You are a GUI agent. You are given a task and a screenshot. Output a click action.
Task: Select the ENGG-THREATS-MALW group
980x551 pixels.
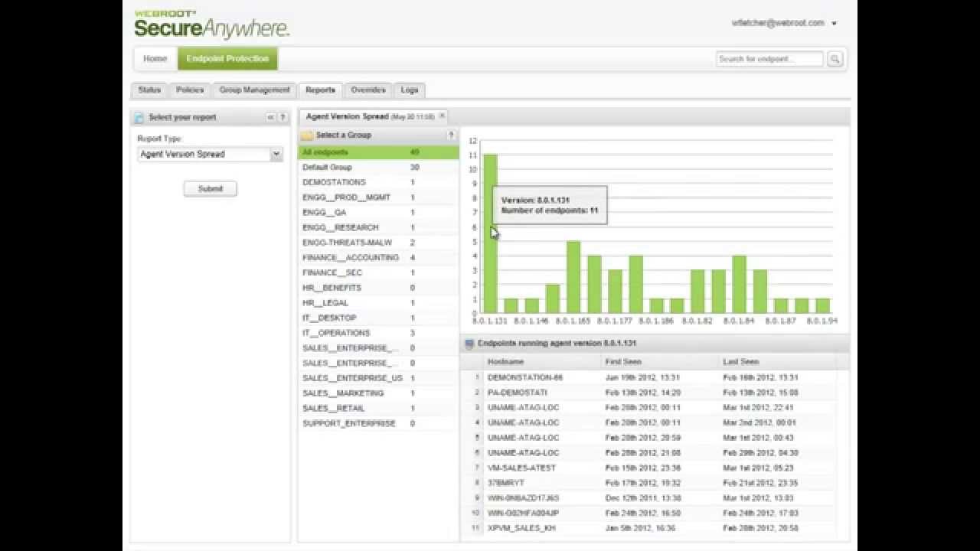click(x=379, y=243)
